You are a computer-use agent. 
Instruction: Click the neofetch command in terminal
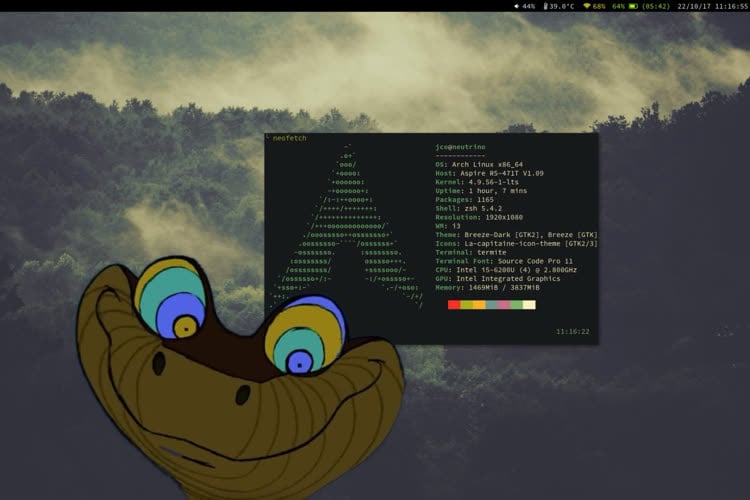pos(289,138)
